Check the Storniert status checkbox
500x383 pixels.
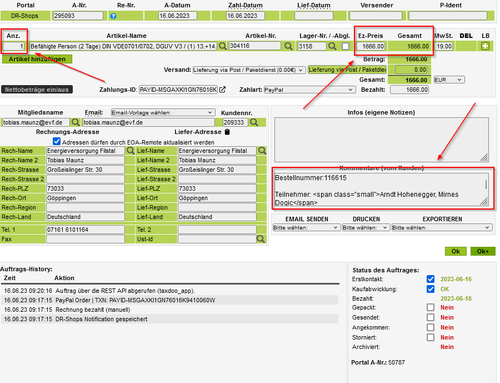click(430, 337)
